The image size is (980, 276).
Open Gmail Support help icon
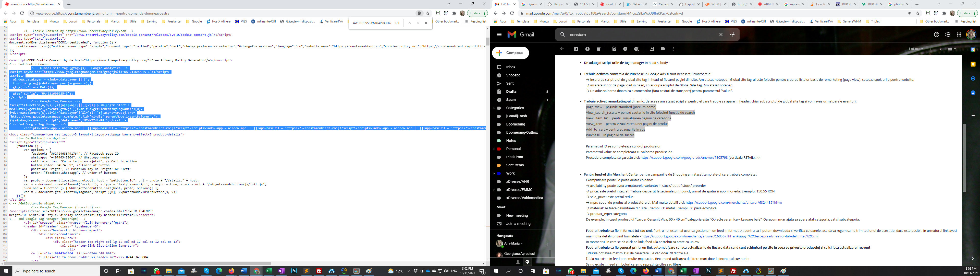[x=937, y=34]
